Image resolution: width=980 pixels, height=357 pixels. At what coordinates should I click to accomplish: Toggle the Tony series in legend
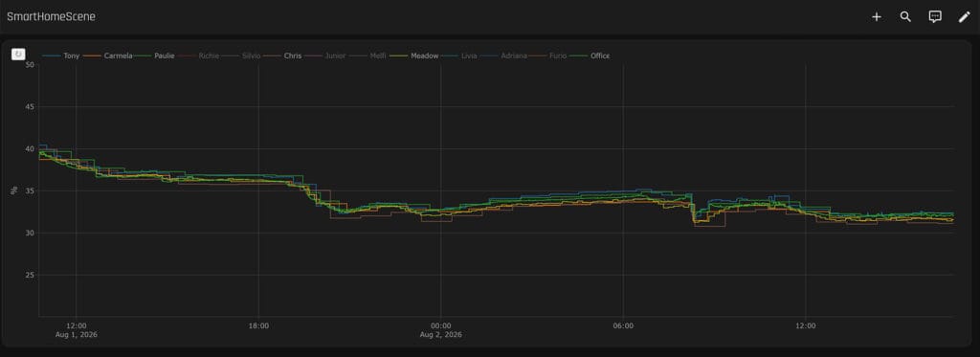(x=60, y=56)
